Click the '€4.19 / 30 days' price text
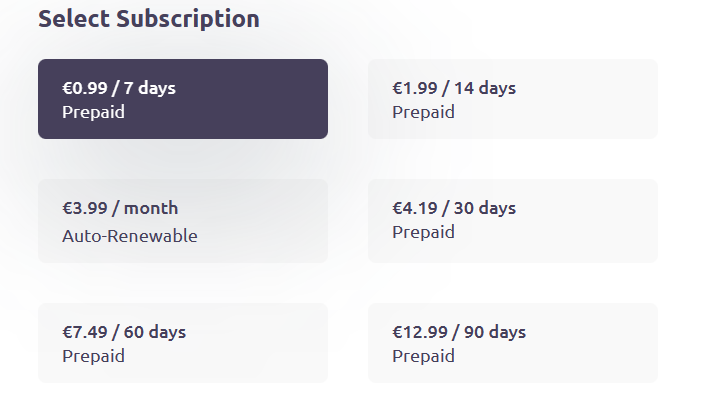703x402 pixels. 454,208
